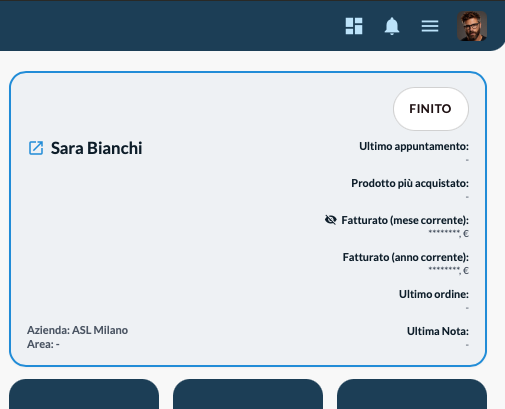Click the Ultimo ordine label
The image size is (505, 409).
click(x=434, y=294)
